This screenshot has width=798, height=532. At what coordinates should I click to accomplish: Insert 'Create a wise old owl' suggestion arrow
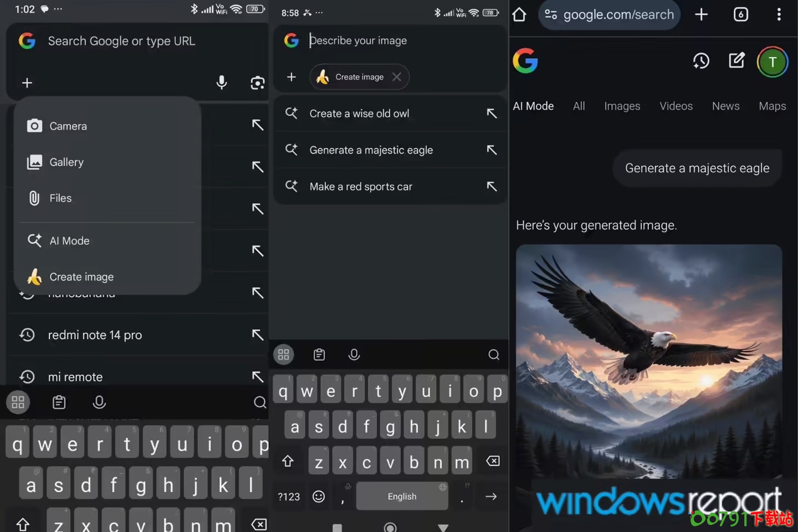tap(492, 114)
